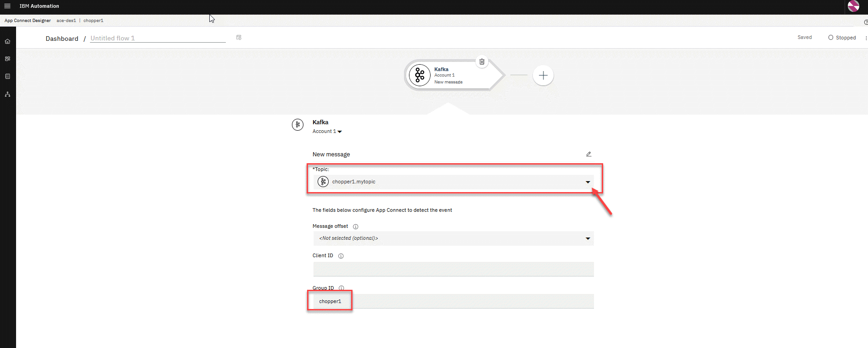Navigate to Dashboard breadcrumb link
Viewport: 868px width, 348px height.
click(62, 39)
